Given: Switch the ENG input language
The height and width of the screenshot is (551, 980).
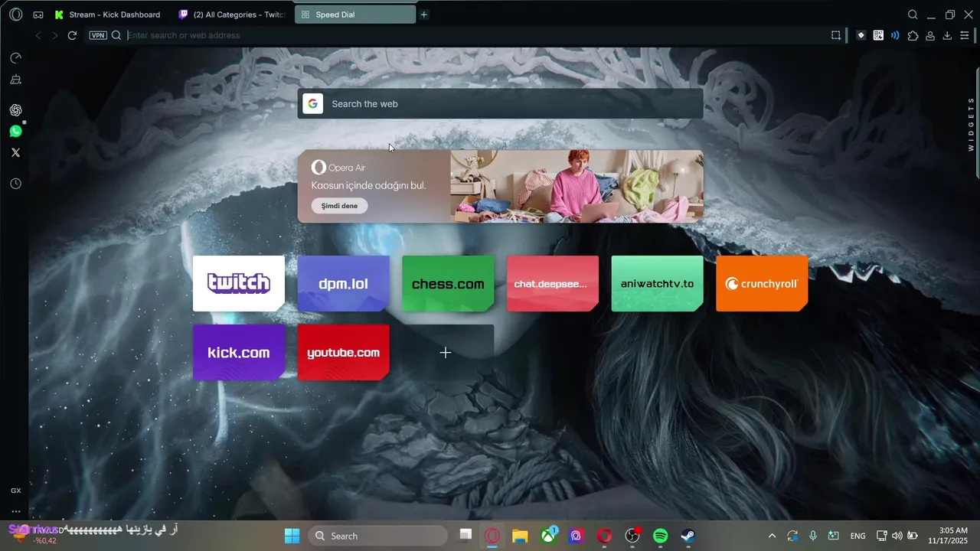Looking at the screenshot, I should point(858,536).
